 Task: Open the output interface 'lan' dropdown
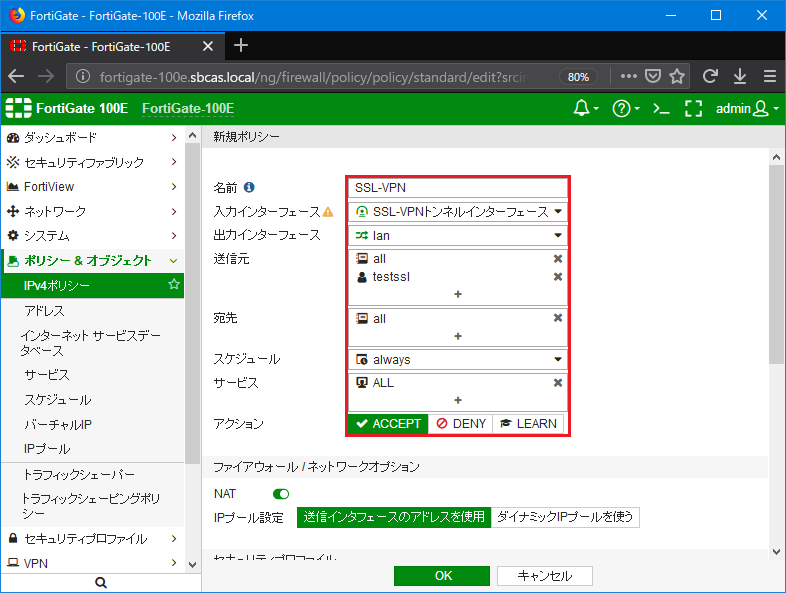458,236
